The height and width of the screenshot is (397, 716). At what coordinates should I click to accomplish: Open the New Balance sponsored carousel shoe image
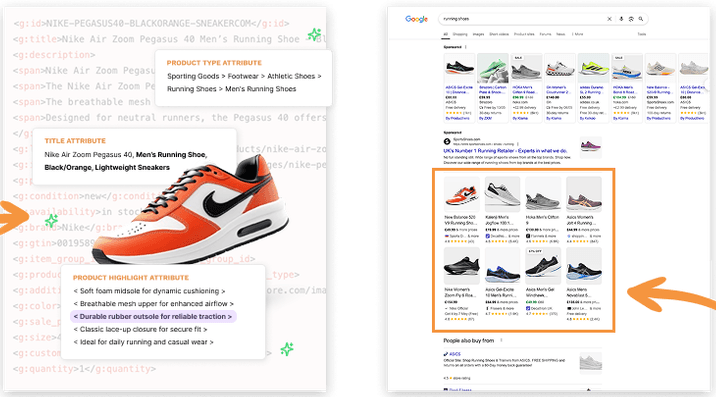660,68
